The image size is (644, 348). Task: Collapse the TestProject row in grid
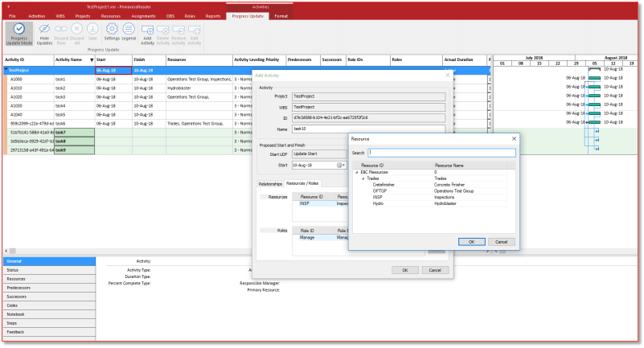click(x=6, y=70)
